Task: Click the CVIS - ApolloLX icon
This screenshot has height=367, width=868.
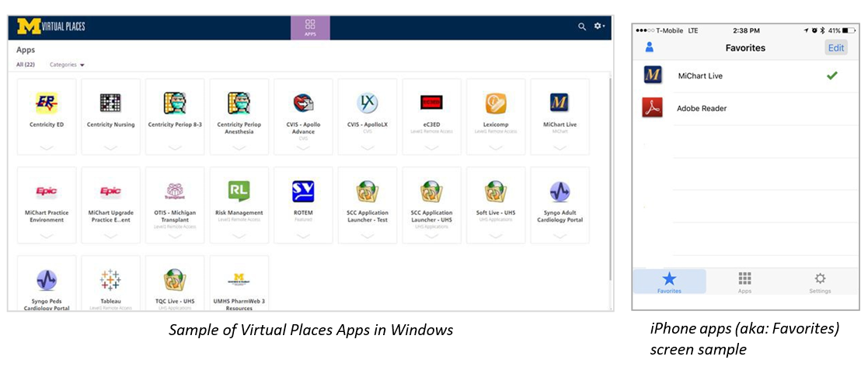Action: click(x=367, y=103)
